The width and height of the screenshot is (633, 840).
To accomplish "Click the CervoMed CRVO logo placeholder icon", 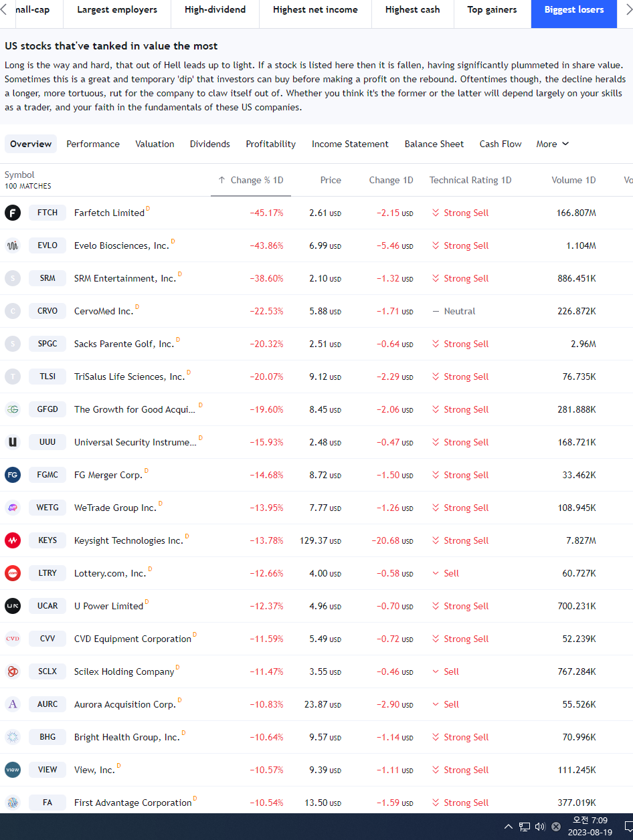I will tap(13, 311).
